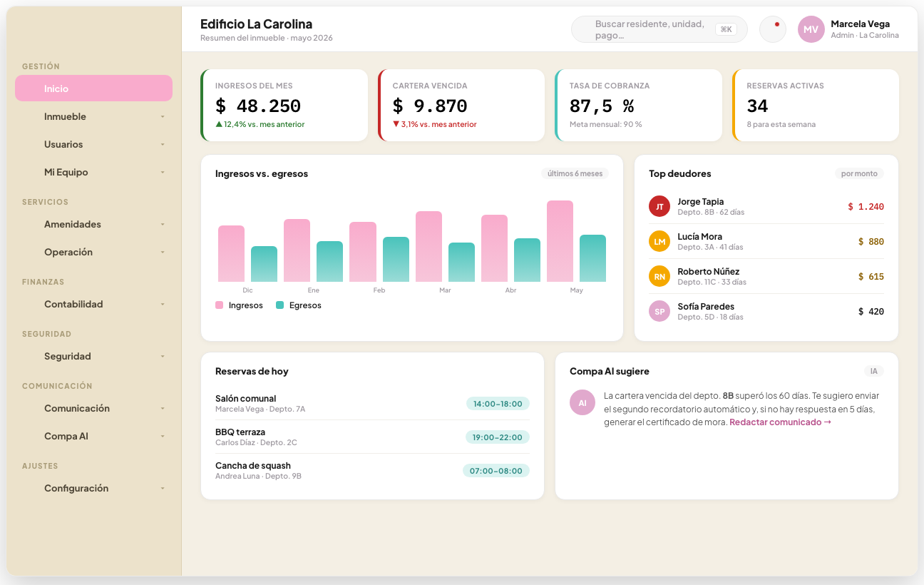Expand the Seguridad sidebar section
This screenshot has height=585, width=924.
tap(93, 356)
